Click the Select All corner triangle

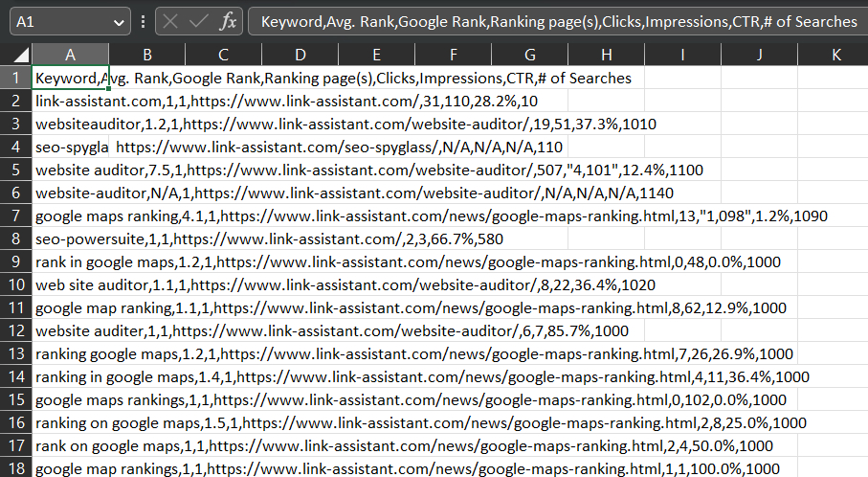(x=20, y=55)
